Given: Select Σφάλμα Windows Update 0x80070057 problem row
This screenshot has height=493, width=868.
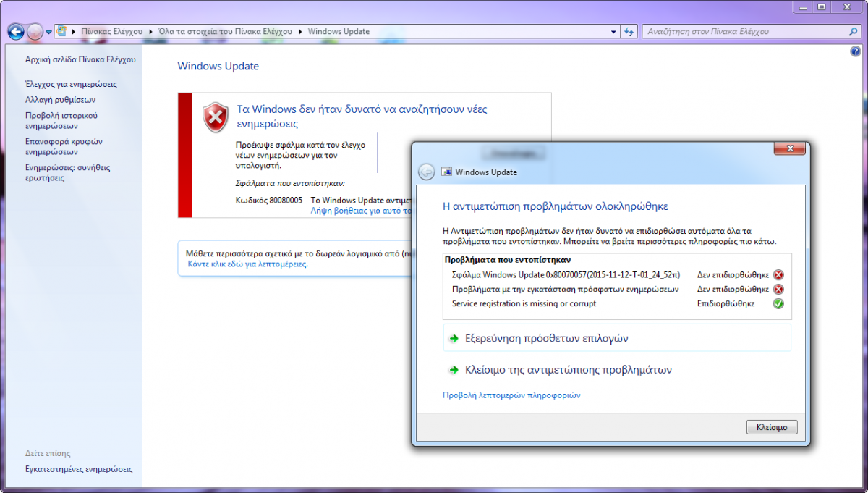Looking at the screenshot, I should (x=616, y=275).
